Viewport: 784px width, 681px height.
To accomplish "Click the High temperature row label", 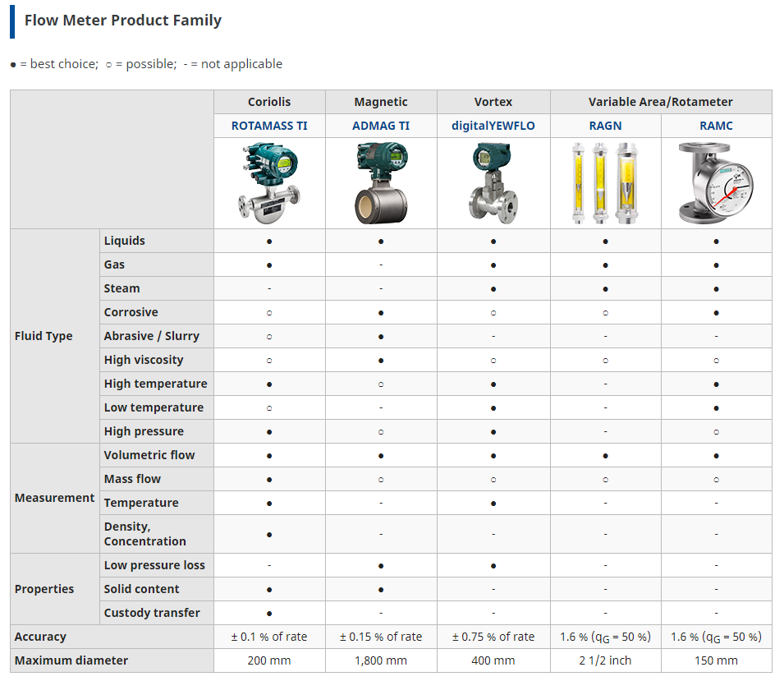I will pyautogui.click(x=155, y=384).
